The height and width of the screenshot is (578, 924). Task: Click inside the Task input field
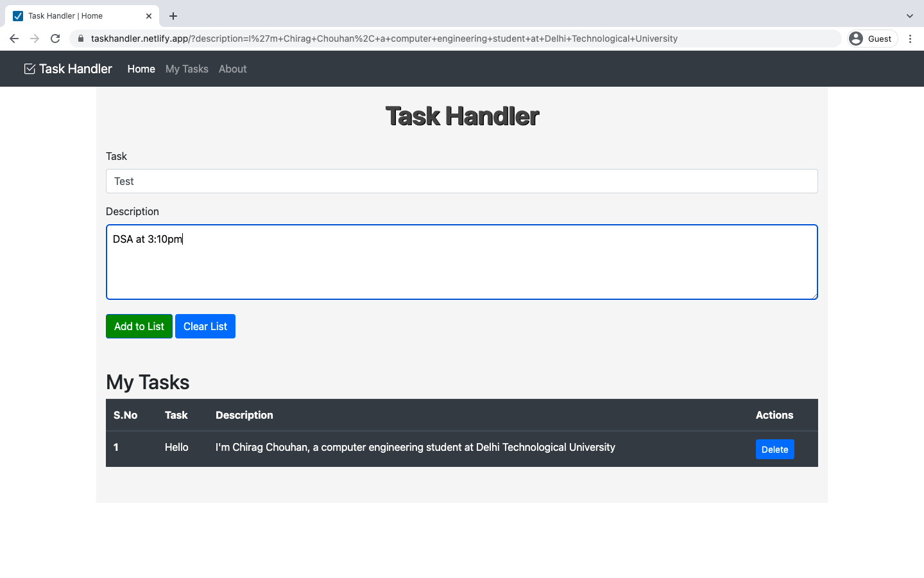(x=461, y=181)
